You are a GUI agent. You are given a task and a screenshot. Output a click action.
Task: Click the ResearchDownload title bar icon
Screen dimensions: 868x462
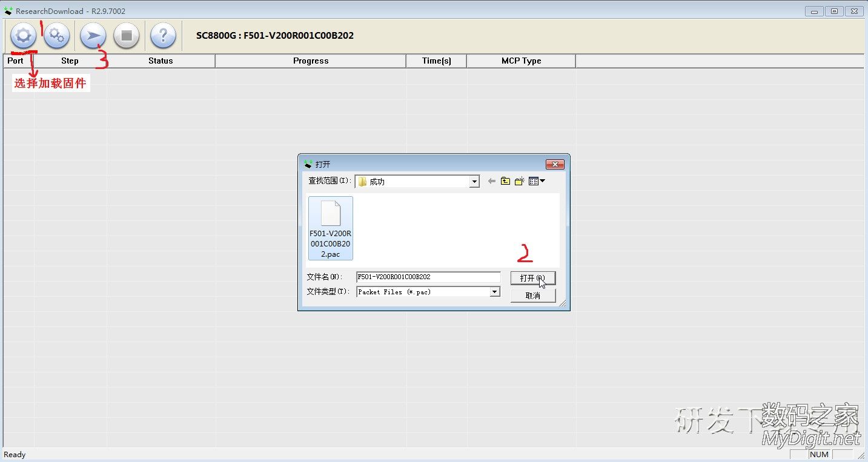(x=8, y=11)
